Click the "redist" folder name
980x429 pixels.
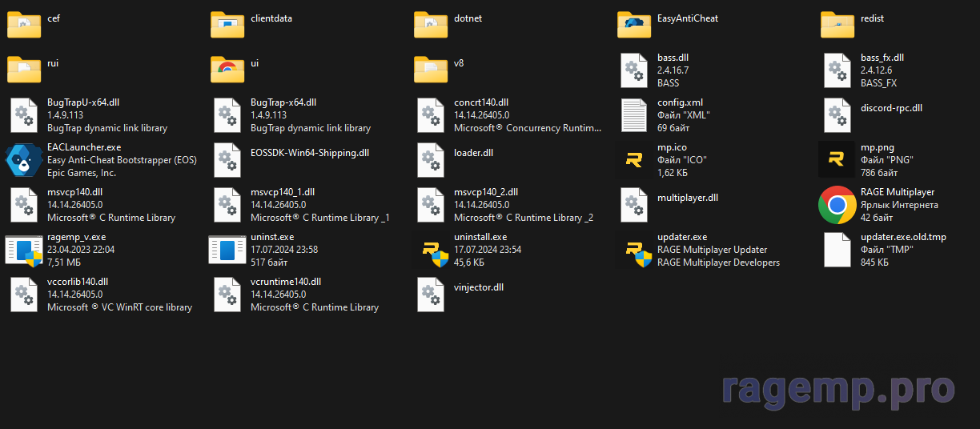coord(873,18)
